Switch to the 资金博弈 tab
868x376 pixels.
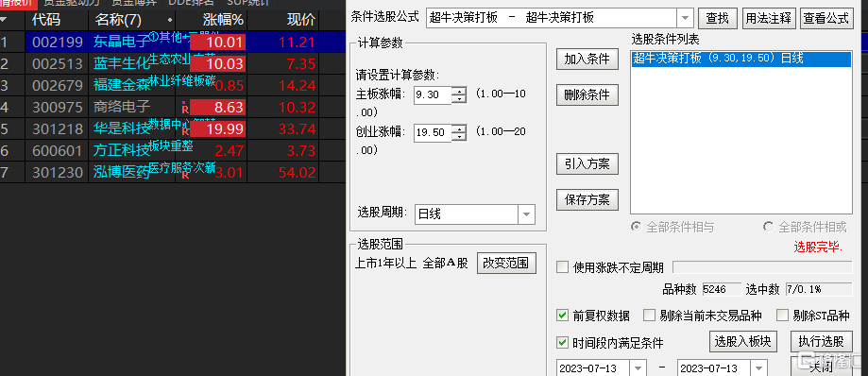[133, 3]
